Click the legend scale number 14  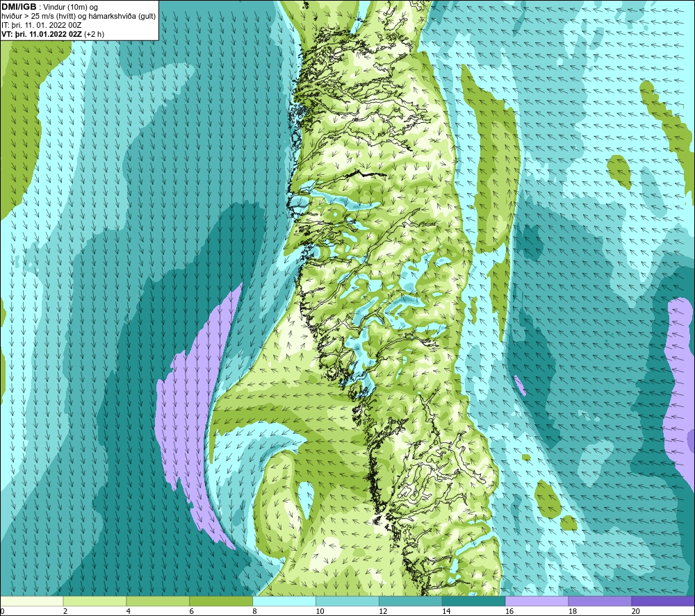[x=446, y=611]
